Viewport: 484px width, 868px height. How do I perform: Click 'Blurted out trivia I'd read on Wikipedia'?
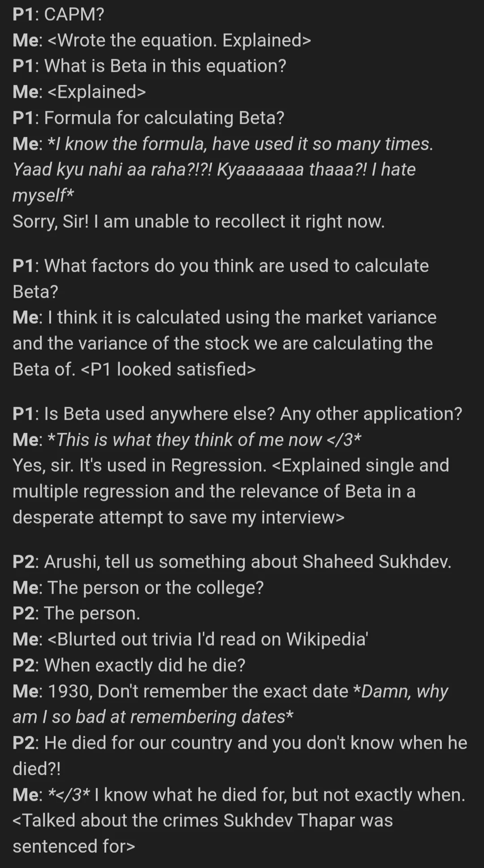pos(212,639)
